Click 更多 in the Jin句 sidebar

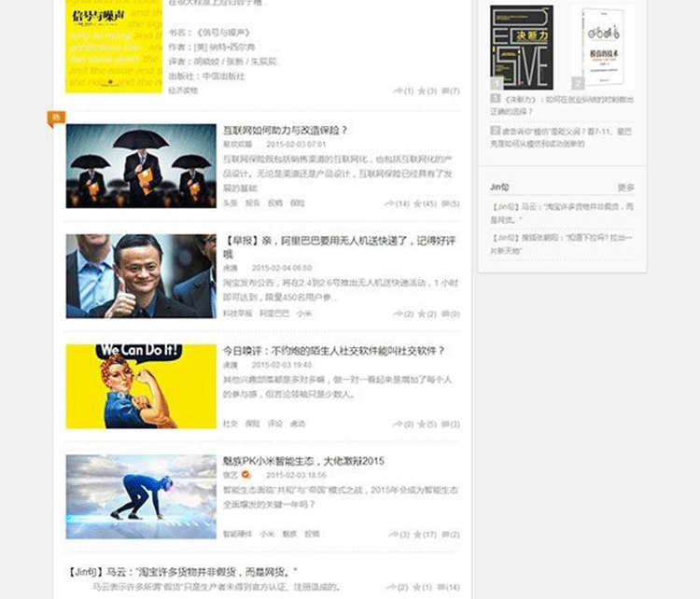625,188
